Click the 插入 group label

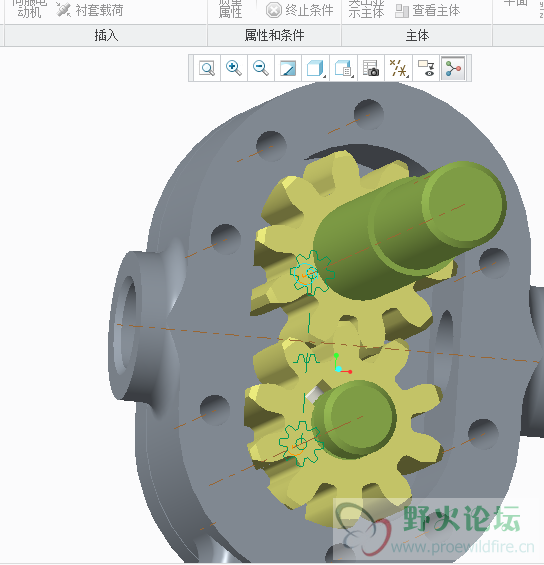pos(106,35)
